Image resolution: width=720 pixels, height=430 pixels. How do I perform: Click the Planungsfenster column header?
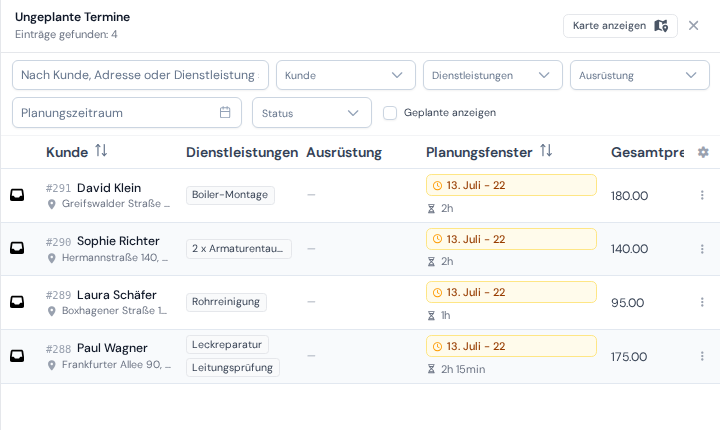click(x=479, y=152)
